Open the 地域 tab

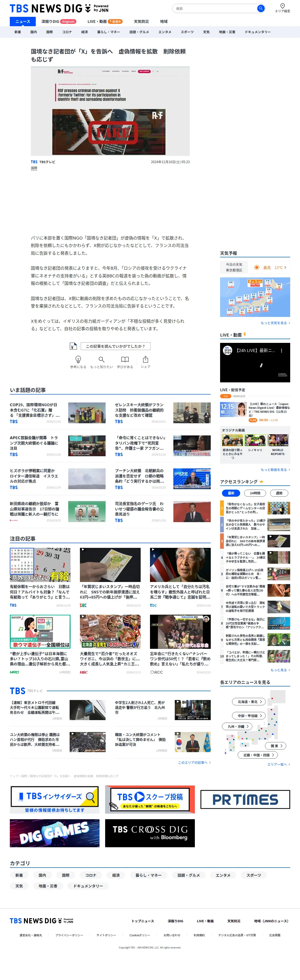(164, 22)
